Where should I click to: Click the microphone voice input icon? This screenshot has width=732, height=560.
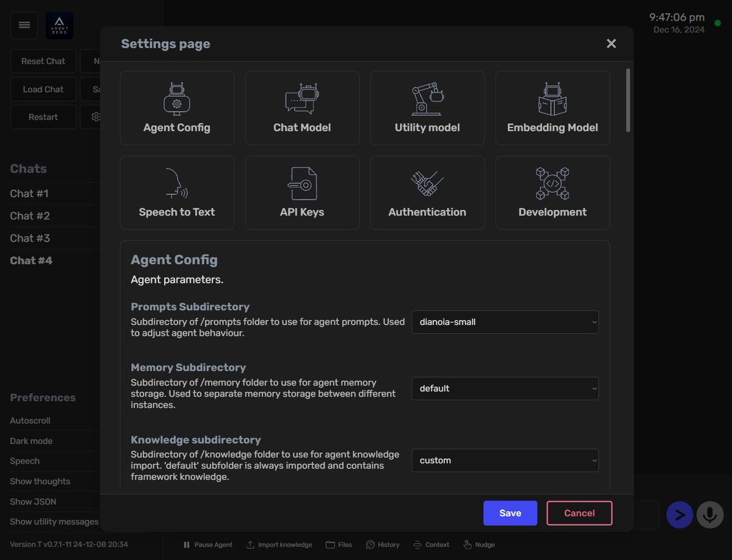pyautogui.click(x=709, y=514)
